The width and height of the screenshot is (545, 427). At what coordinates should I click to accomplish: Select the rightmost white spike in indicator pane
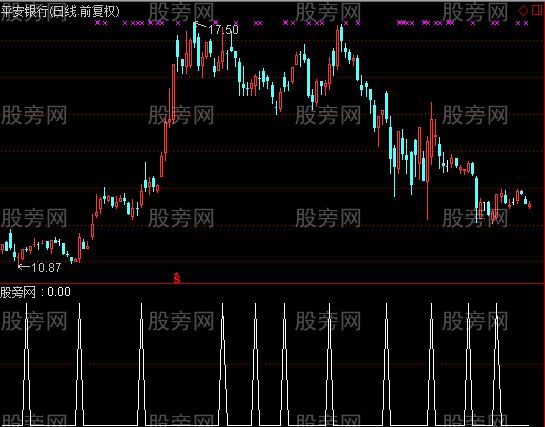pos(497,363)
